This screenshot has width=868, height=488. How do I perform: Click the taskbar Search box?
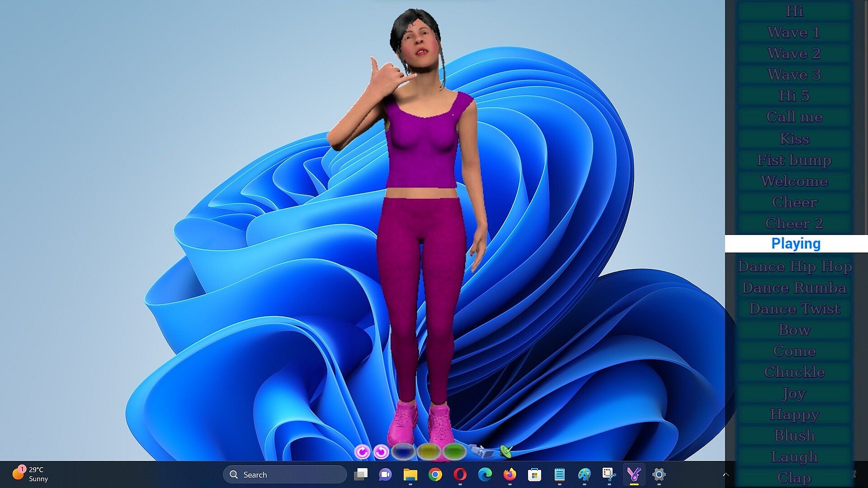click(x=285, y=474)
